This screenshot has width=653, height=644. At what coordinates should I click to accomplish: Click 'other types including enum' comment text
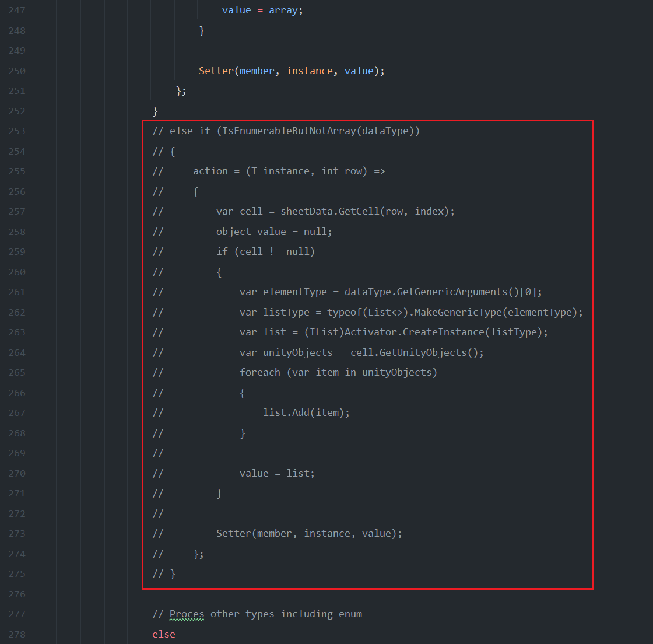[x=286, y=614]
